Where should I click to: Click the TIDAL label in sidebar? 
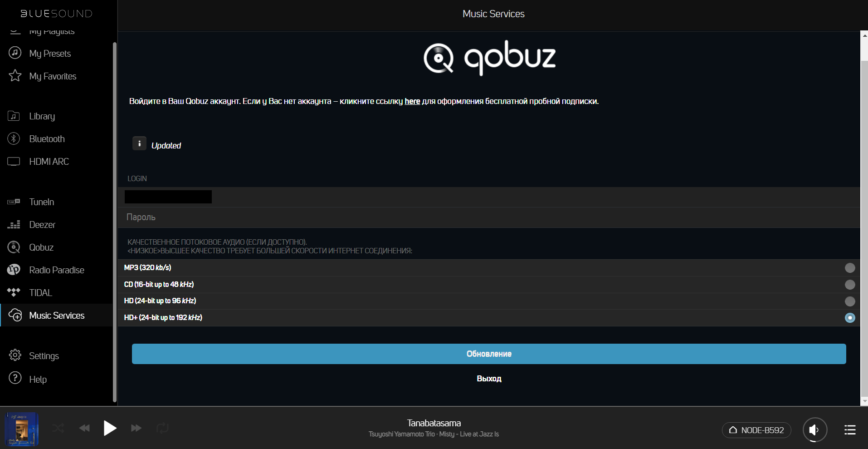pos(40,293)
